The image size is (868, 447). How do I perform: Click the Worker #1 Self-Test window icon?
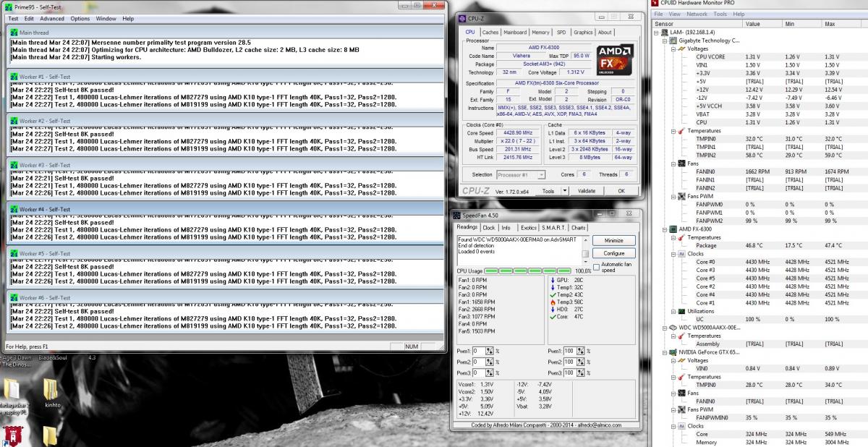point(14,77)
